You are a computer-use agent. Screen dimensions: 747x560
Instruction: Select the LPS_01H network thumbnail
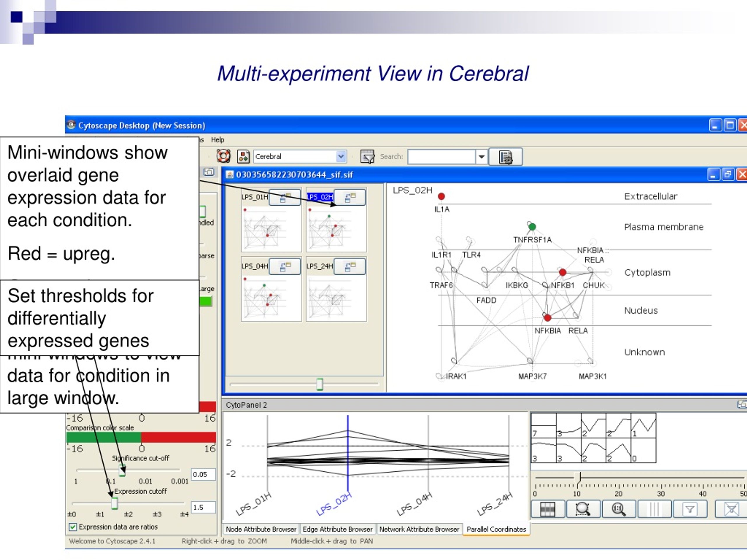(x=271, y=229)
